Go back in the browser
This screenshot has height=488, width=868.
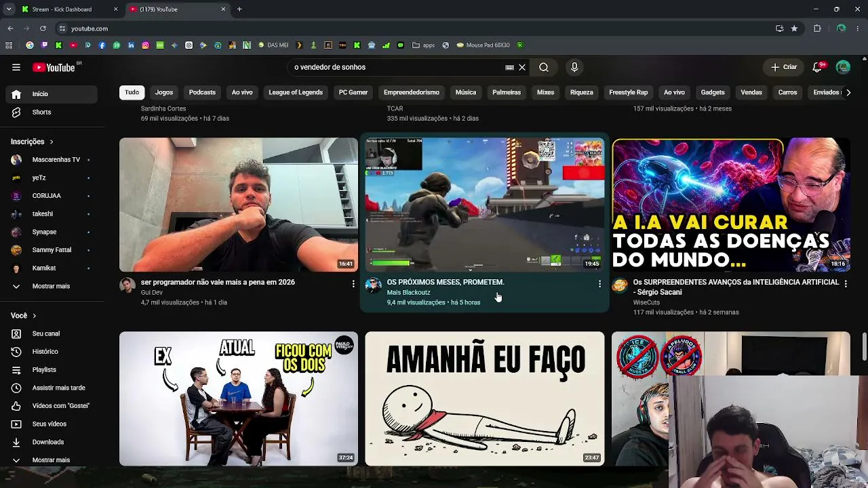click(10, 28)
